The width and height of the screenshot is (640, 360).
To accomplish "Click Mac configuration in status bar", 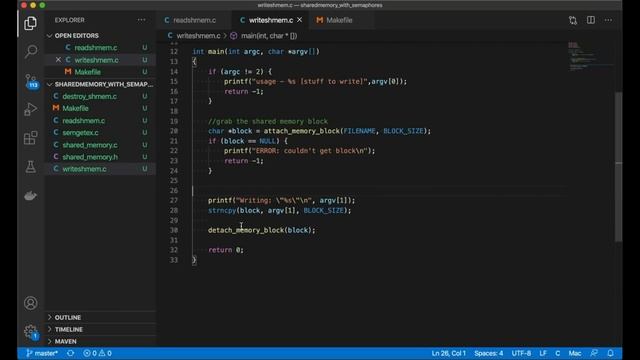I will coord(575,353).
